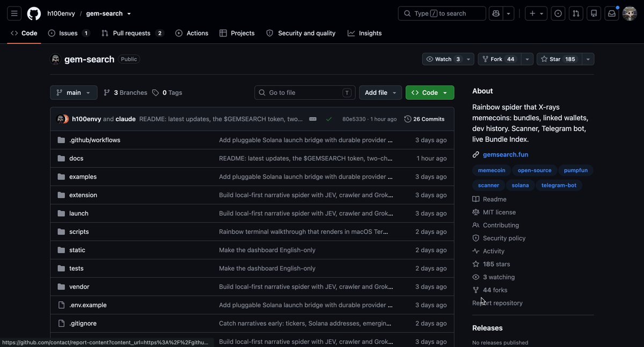
Task: View the green commit status checkmark
Action: [329, 119]
